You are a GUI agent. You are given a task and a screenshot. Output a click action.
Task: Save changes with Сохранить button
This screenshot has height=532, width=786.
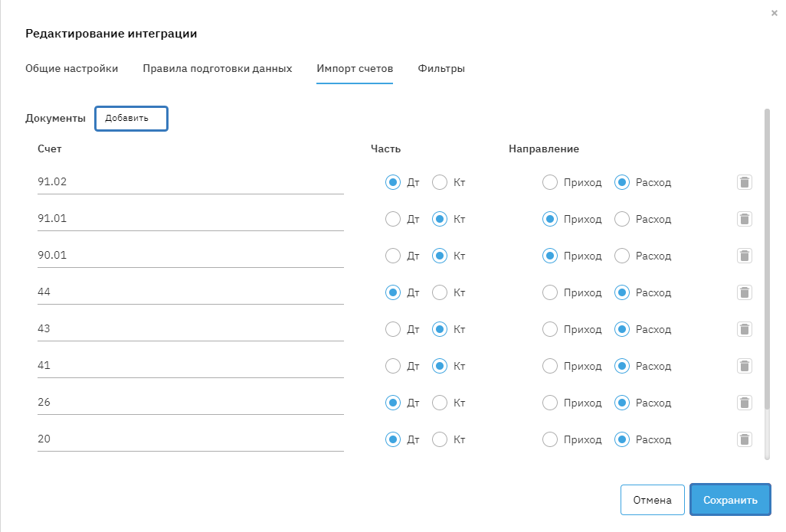(x=730, y=500)
